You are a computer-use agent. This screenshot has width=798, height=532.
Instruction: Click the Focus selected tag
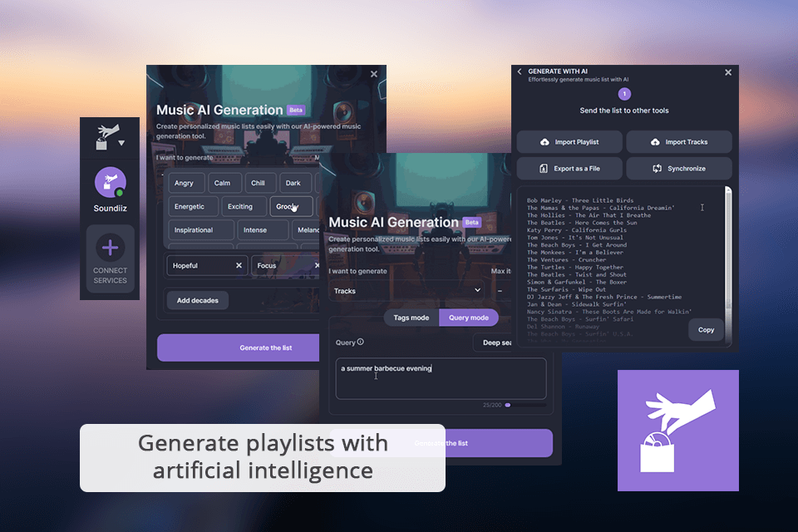pyautogui.click(x=285, y=266)
